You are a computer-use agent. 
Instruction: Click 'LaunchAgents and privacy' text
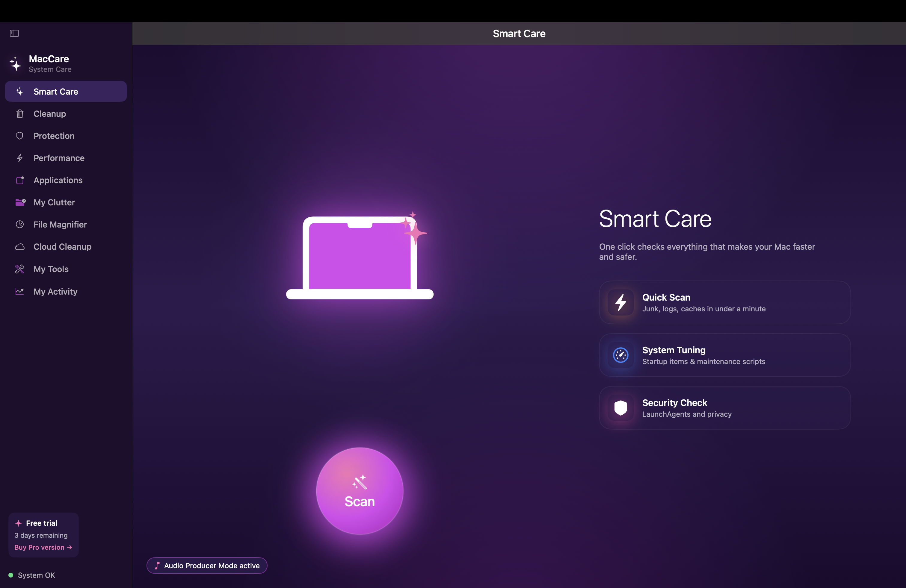[687, 414]
